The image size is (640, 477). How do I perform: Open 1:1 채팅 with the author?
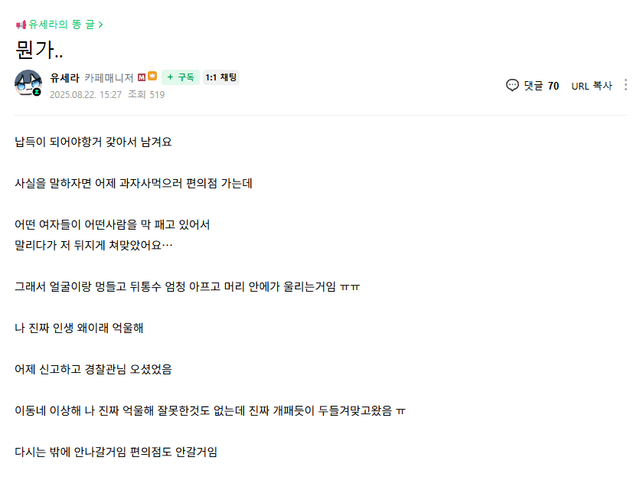221,77
